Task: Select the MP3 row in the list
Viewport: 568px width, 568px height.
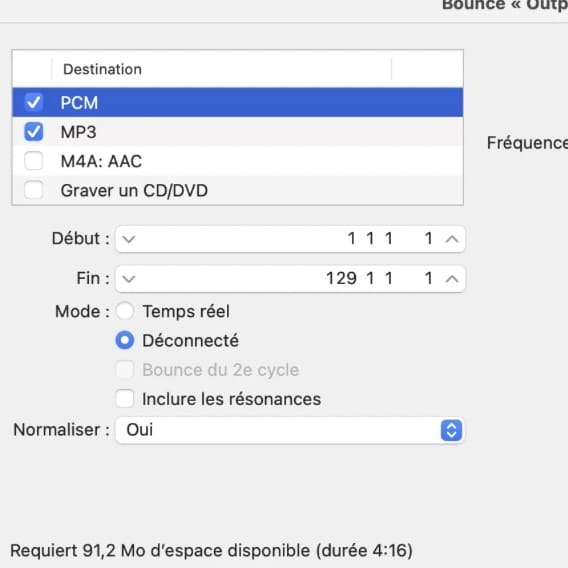Action: 238,131
